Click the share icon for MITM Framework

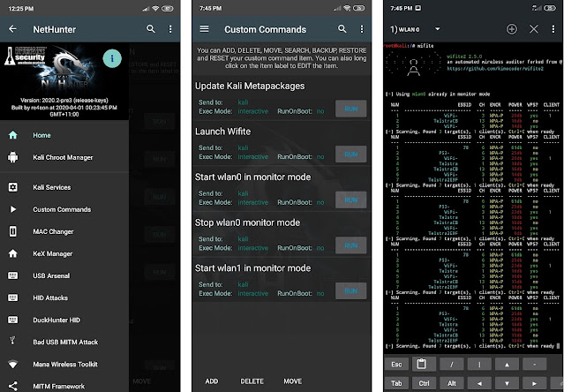coord(13,386)
